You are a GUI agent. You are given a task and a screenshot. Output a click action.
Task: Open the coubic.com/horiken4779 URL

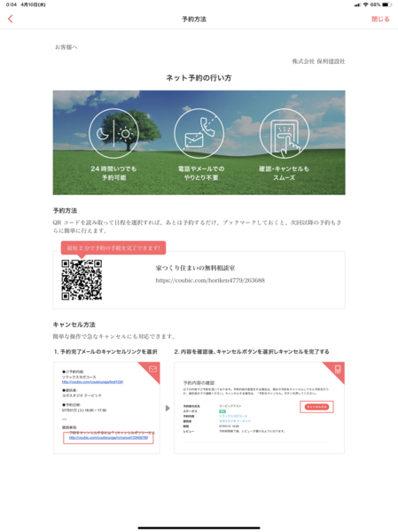[210, 280]
